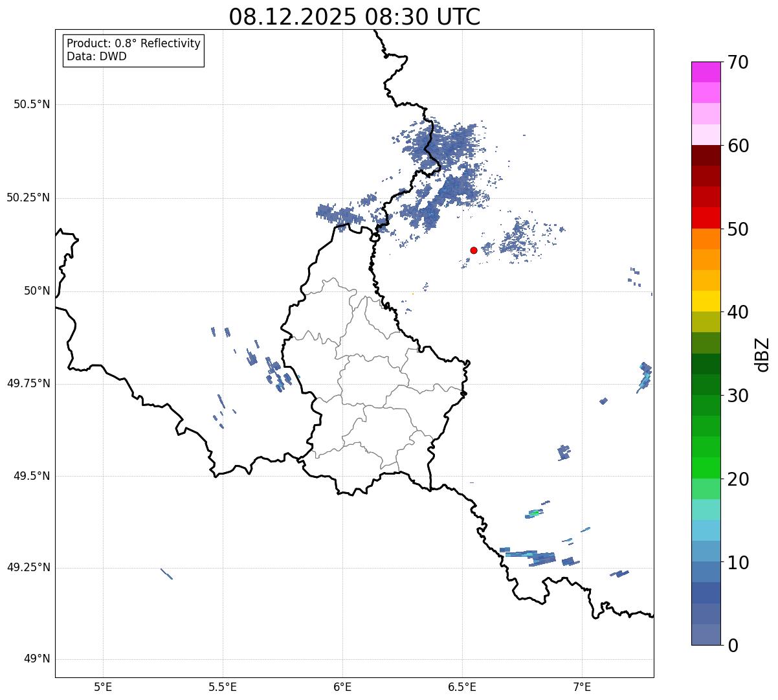Click the dBZ colorbar axis label
Viewport: 778px width, 700px height.
[x=762, y=354]
